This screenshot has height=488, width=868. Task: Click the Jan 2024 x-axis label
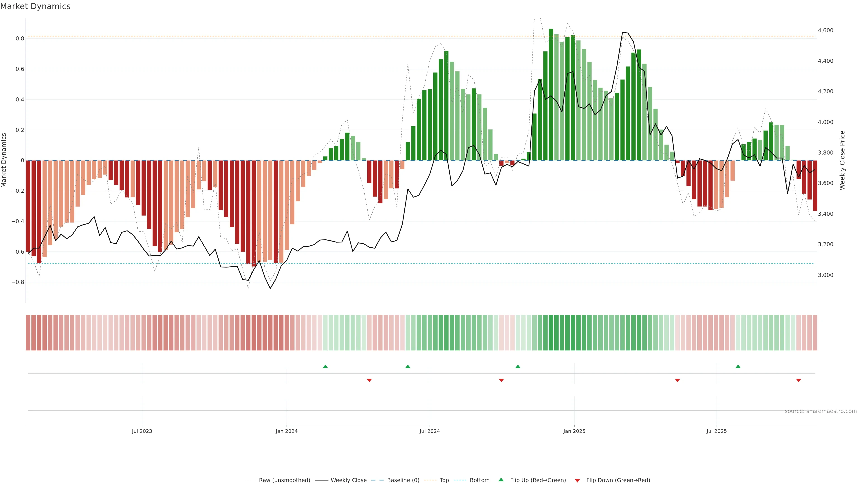tap(286, 431)
